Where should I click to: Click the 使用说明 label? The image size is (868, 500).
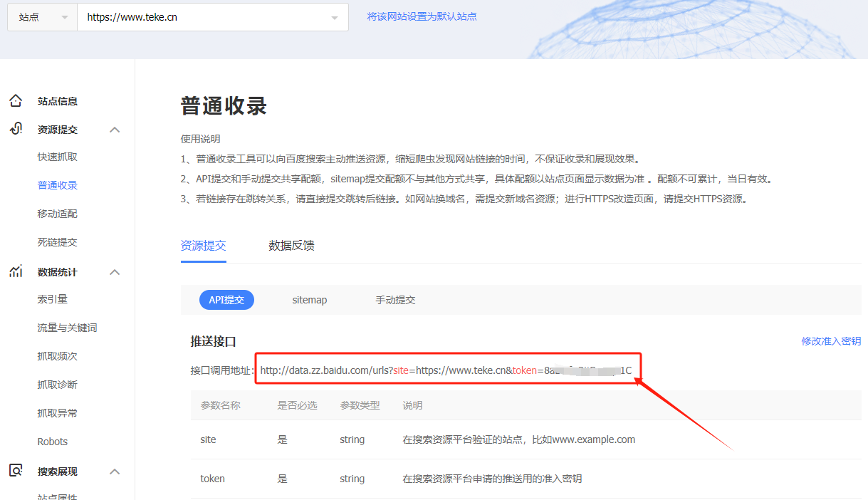[x=201, y=139]
